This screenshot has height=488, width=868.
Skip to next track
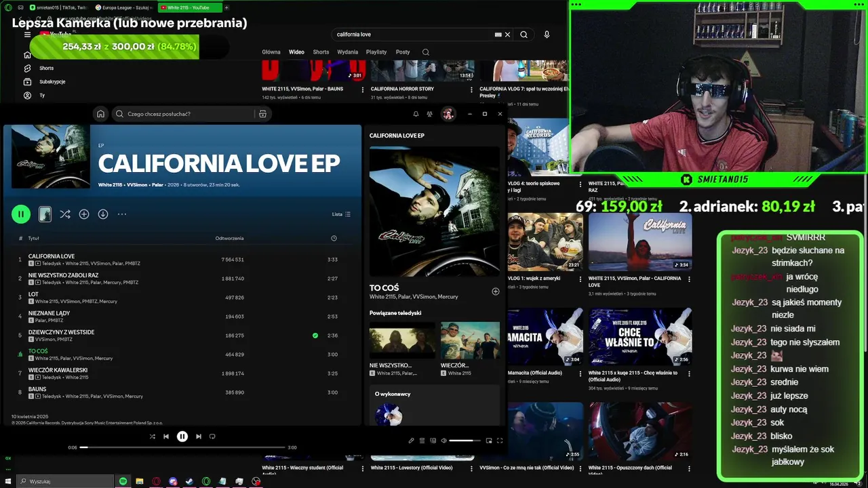click(x=199, y=436)
